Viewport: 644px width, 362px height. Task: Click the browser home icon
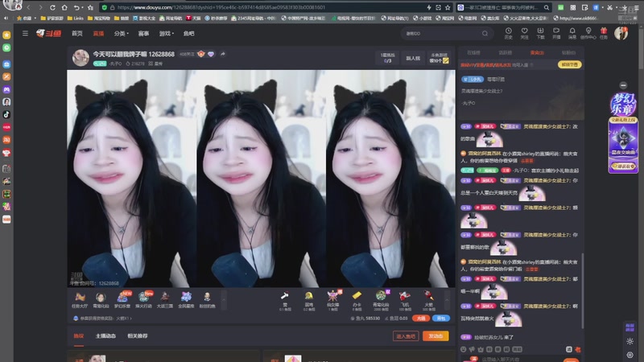[x=64, y=7]
